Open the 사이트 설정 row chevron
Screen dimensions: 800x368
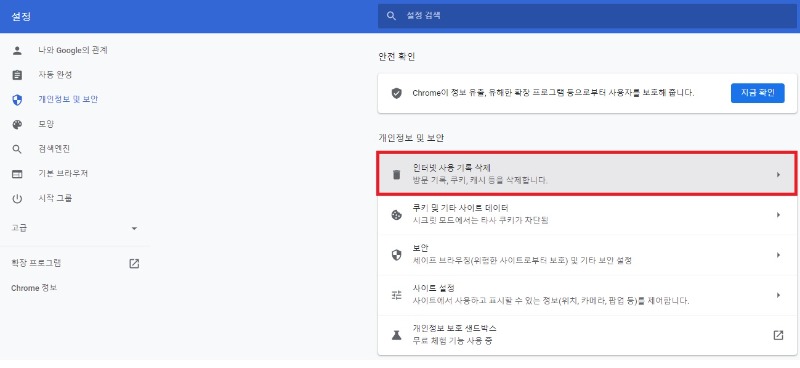pos(778,295)
